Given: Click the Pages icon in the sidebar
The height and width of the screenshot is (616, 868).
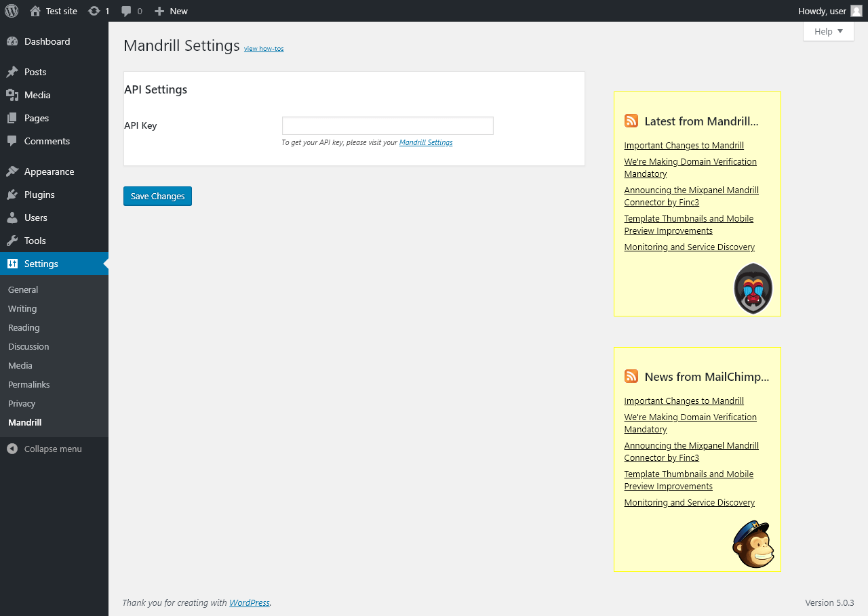Looking at the screenshot, I should point(12,118).
